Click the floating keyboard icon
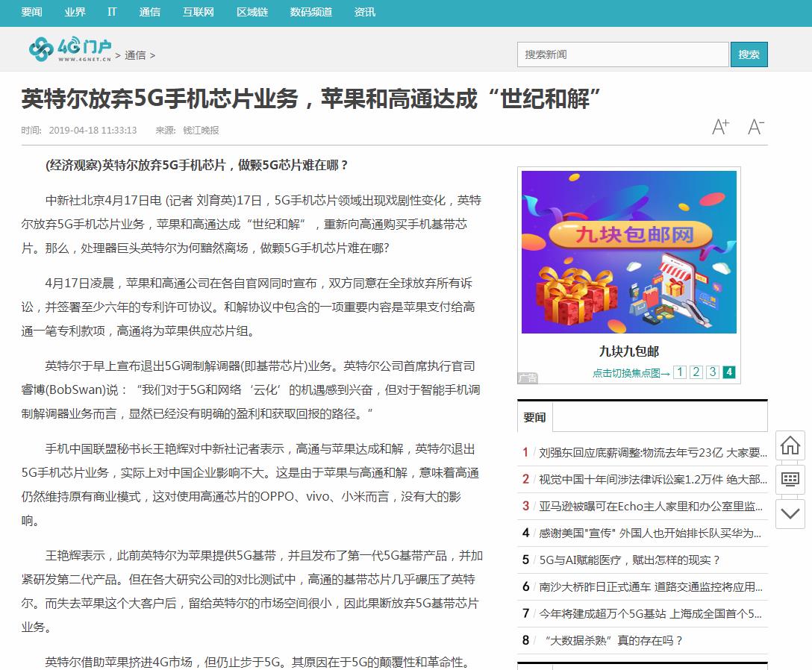Image resolution: width=812 pixels, height=670 pixels. [x=790, y=479]
